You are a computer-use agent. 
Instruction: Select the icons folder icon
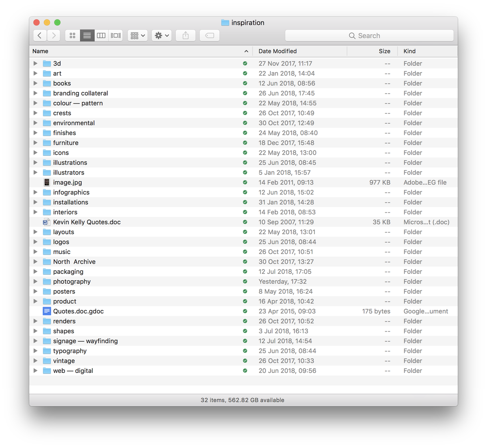pyautogui.click(x=47, y=153)
